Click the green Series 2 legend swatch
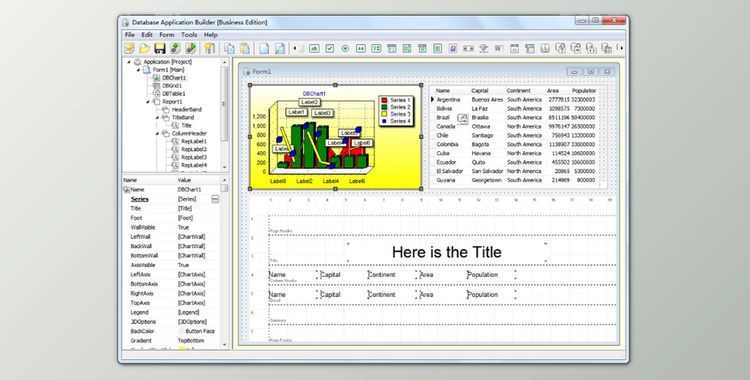 click(384, 107)
